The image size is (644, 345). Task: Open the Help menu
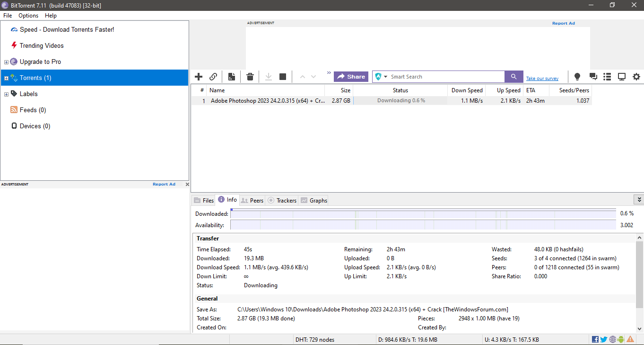(x=51, y=16)
